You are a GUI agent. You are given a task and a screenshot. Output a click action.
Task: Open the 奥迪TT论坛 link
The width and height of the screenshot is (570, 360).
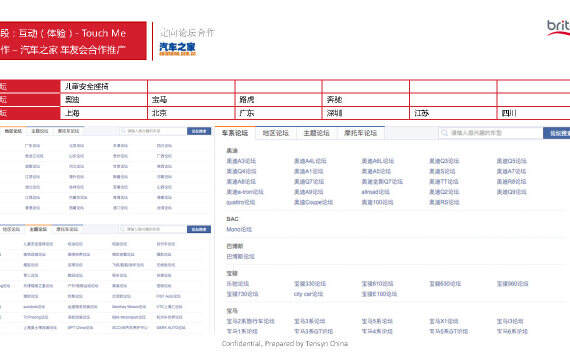click(x=443, y=181)
